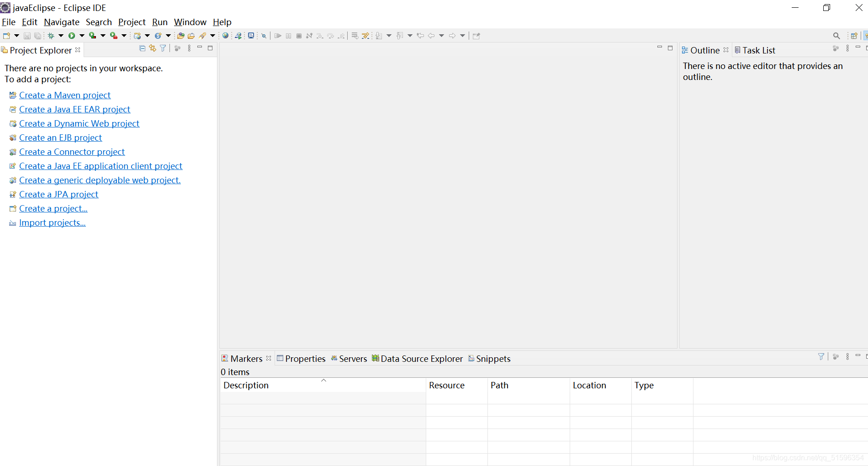Switch to the Task List tab
Viewport: 868px width, 466px height.
pyautogui.click(x=755, y=50)
